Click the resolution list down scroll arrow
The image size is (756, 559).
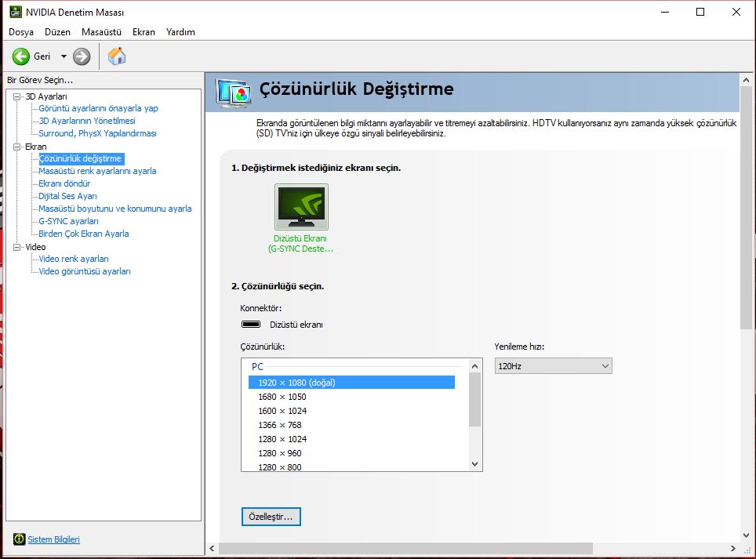click(x=475, y=464)
